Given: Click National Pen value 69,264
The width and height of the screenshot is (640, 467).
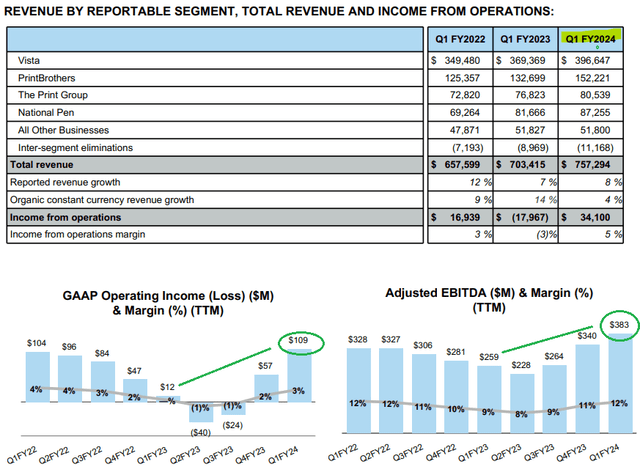Looking at the screenshot, I should [x=465, y=113].
